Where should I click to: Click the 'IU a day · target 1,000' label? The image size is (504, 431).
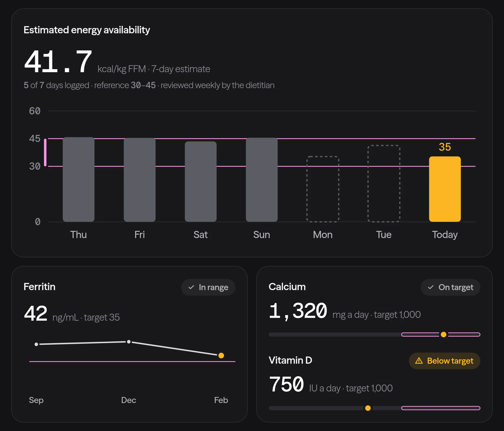[351, 388]
